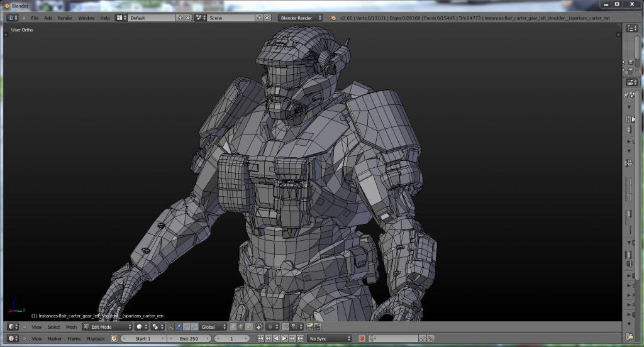Toggle the red auto-keyframe record button

click(x=362, y=338)
